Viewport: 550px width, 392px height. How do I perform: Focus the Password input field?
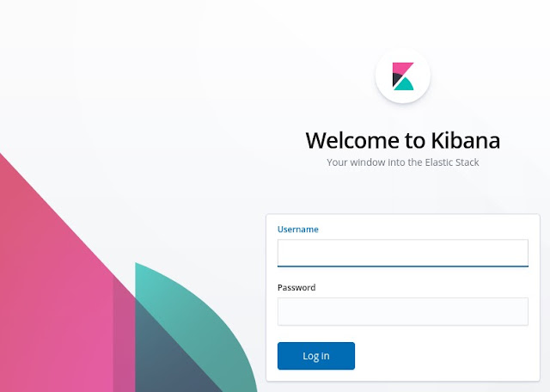click(x=403, y=312)
